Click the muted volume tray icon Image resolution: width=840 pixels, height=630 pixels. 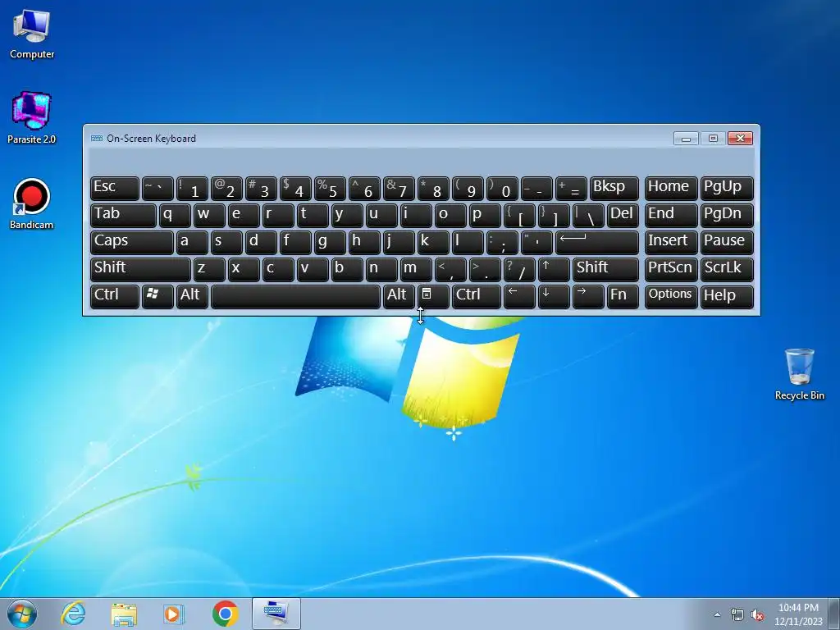click(757, 615)
